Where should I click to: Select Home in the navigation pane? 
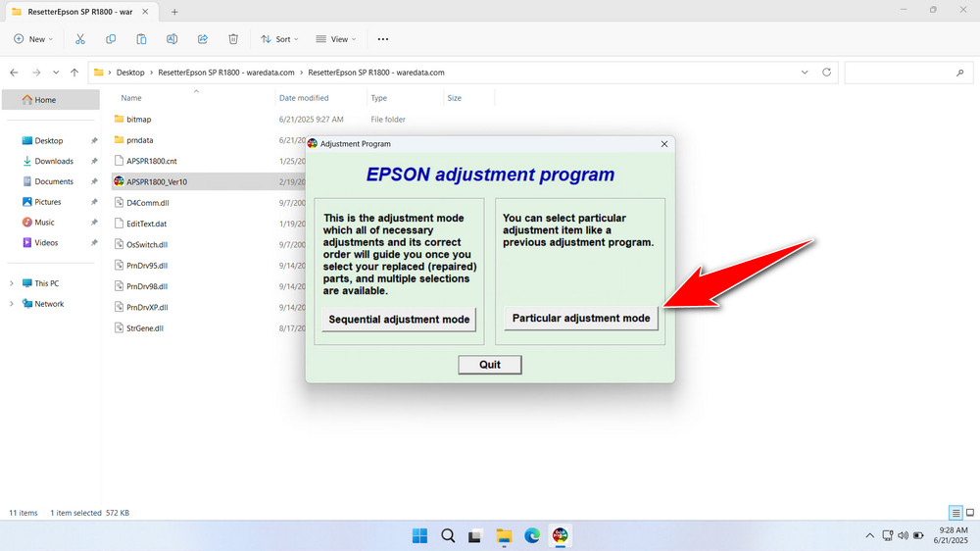[51, 99]
